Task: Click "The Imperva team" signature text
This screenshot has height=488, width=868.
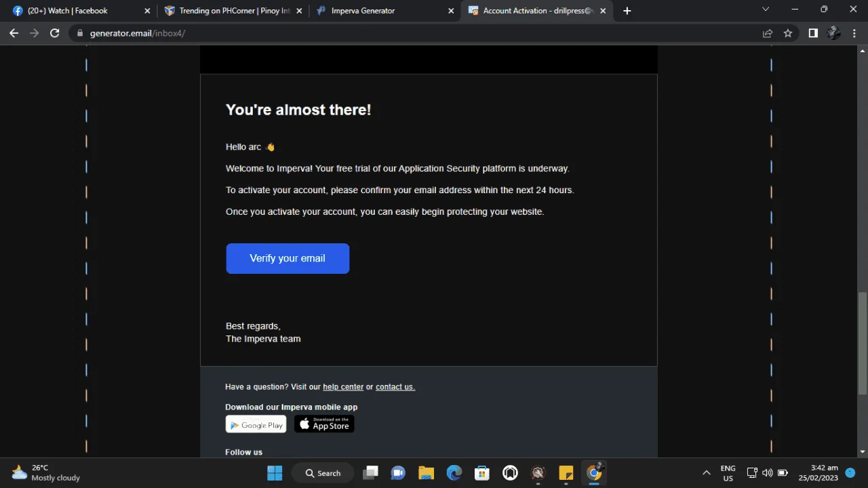Action: point(263,339)
